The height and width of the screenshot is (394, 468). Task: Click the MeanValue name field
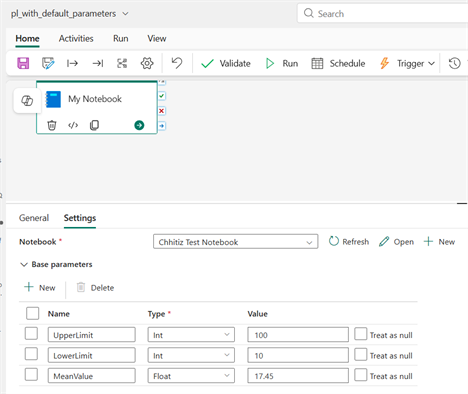[x=92, y=376]
